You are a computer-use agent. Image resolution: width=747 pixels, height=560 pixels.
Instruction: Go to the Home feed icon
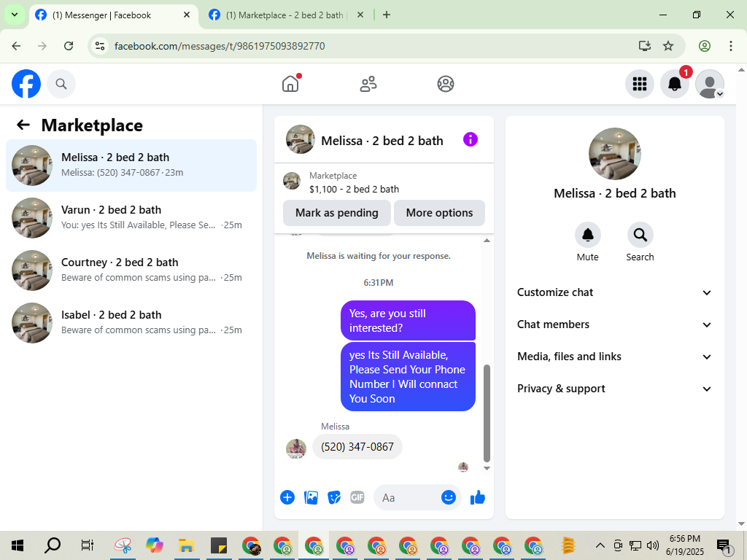290,84
